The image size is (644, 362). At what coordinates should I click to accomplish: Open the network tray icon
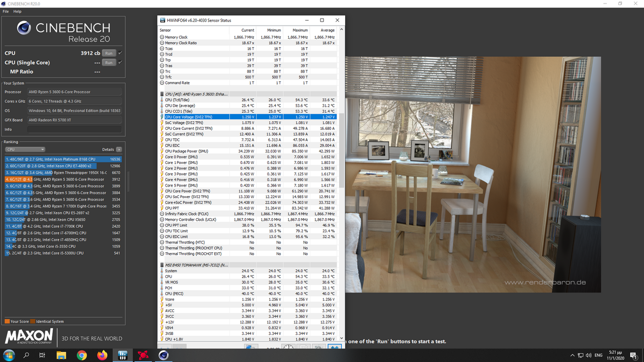pyautogui.click(x=580, y=355)
